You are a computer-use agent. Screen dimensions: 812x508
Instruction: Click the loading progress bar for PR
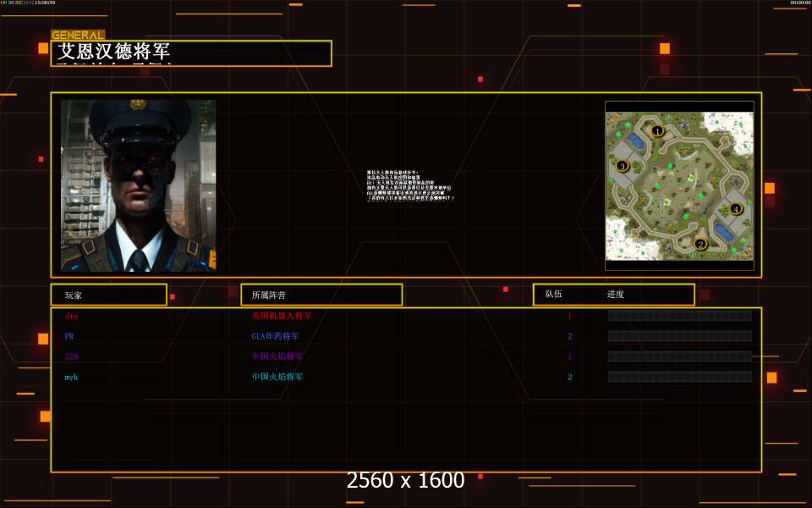tap(679, 336)
